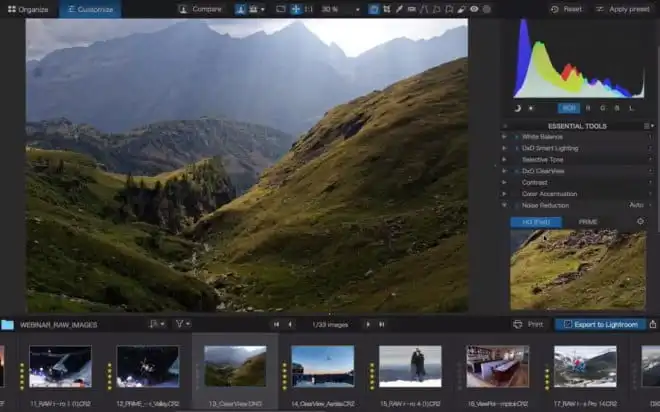Select the blue highlighted toolbar tool
This screenshot has width=660, height=412.
click(x=373, y=9)
